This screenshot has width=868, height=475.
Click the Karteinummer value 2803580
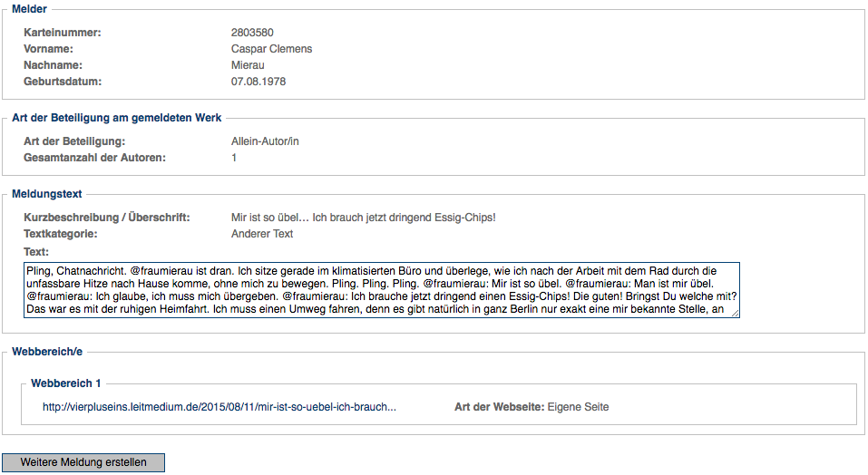click(252, 33)
